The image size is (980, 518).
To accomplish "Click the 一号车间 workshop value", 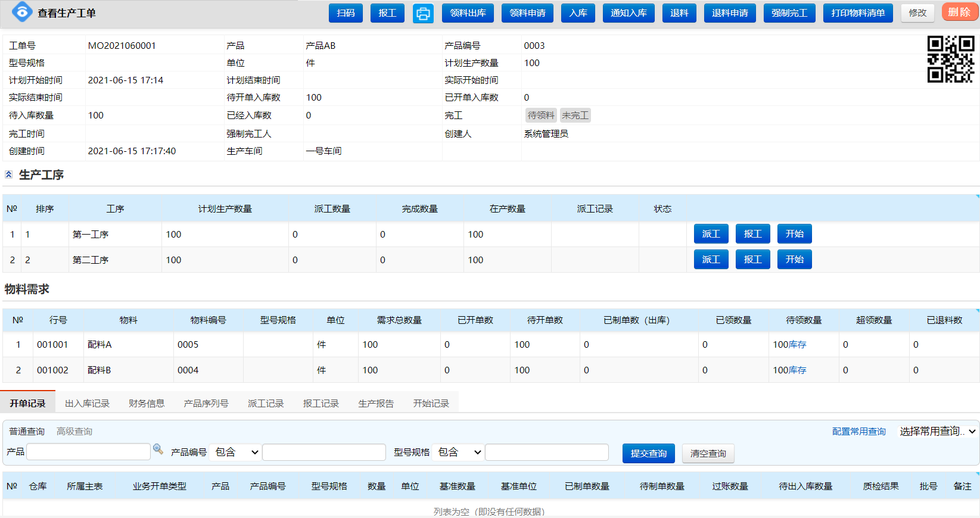I will pos(323,151).
